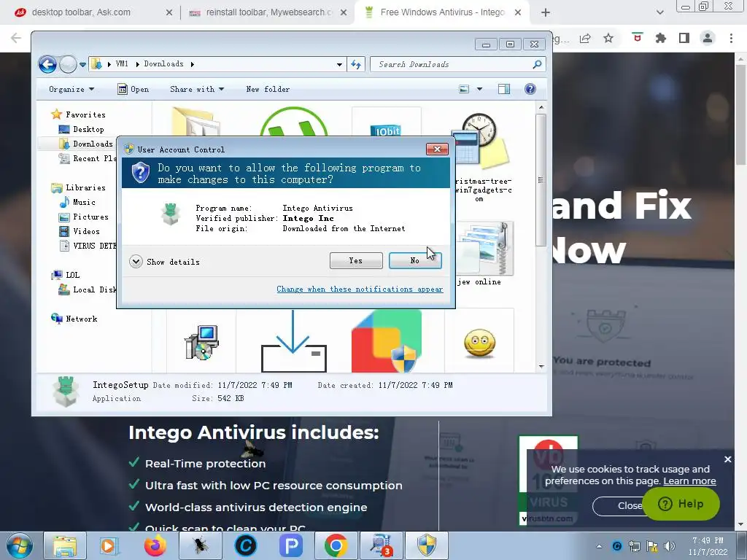The image size is (747, 560).
Task: Open recent locations dropdown next to nav arrows
Action: coord(82,64)
